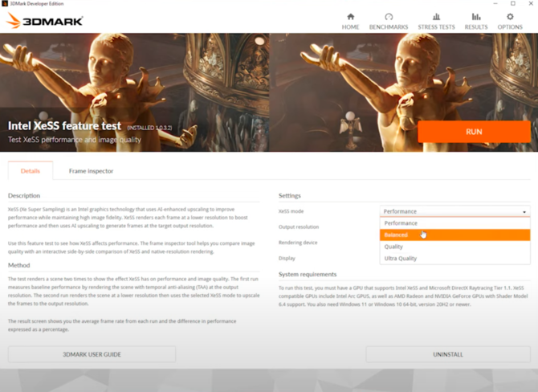The width and height of the screenshot is (538, 392).
Task: Click the Description heading
Action: [x=24, y=196]
